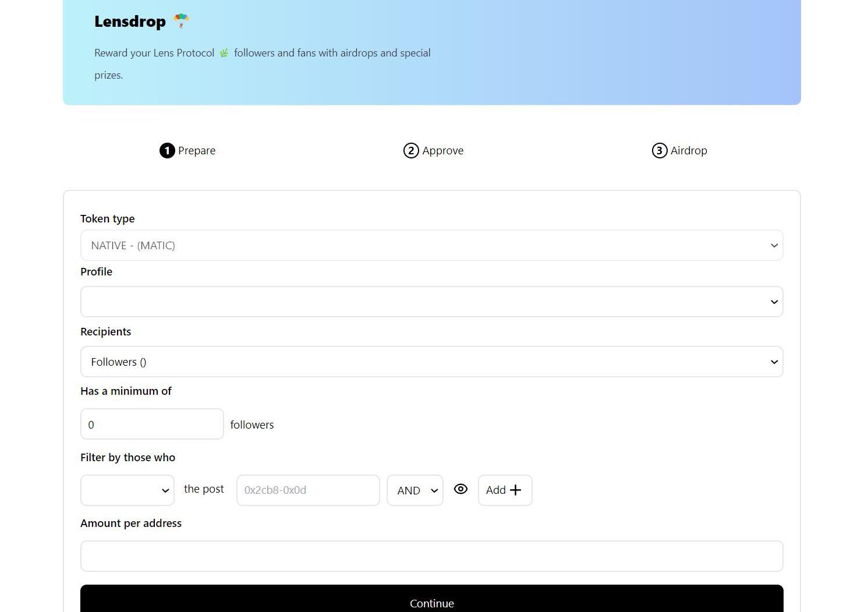Open the Recipients Followers dropdown

431,362
